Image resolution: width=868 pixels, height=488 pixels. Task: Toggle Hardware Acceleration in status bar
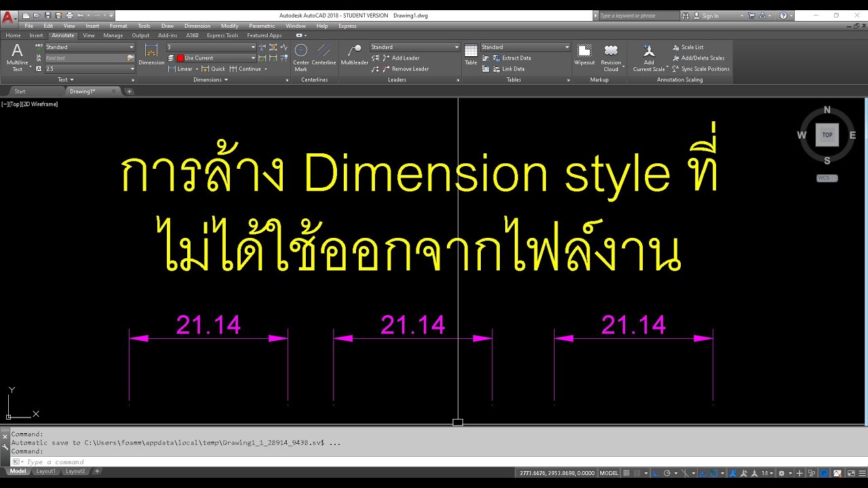pos(824,473)
